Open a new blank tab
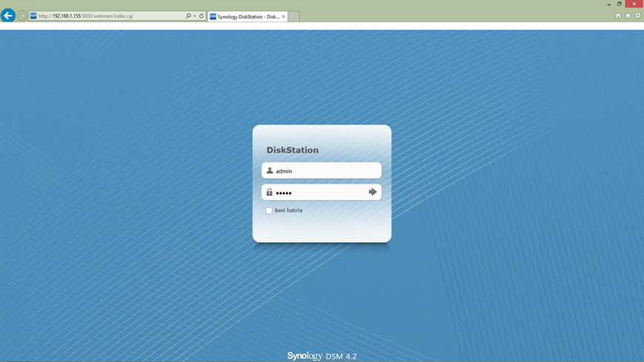 click(x=293, y=16)
